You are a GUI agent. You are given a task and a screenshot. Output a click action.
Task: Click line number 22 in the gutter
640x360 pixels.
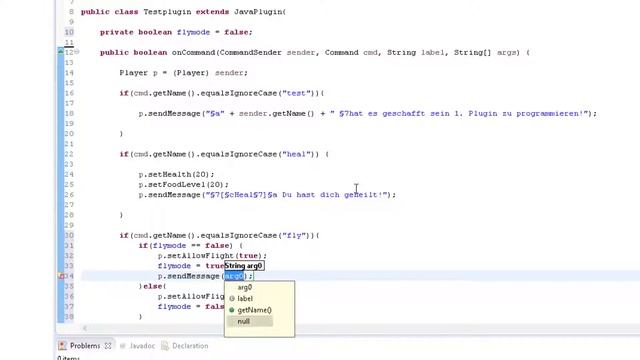(x=69, y=154)
